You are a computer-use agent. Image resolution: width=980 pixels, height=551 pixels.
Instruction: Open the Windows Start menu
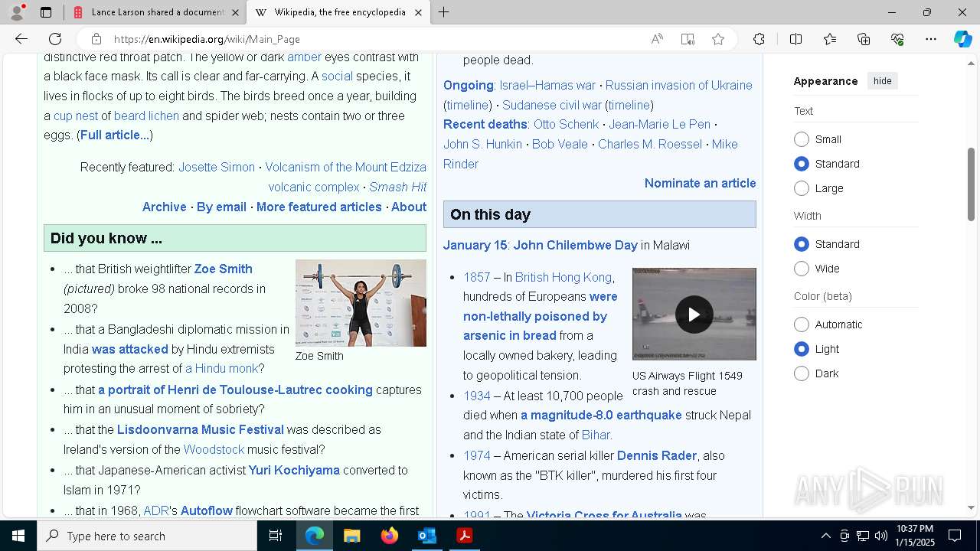tap(18, 536)
